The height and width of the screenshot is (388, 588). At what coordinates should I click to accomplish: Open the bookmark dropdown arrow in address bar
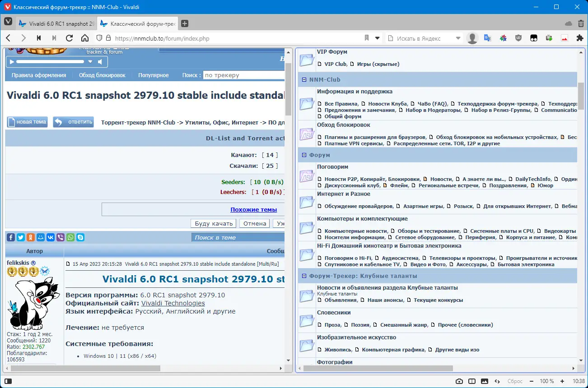(378, 38)
